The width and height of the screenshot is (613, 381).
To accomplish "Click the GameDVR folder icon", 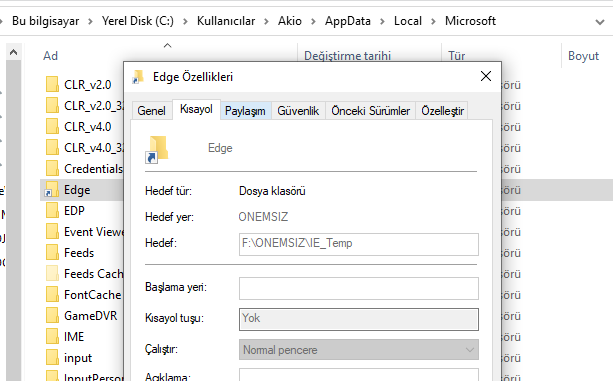I will (x=52, y=316).
